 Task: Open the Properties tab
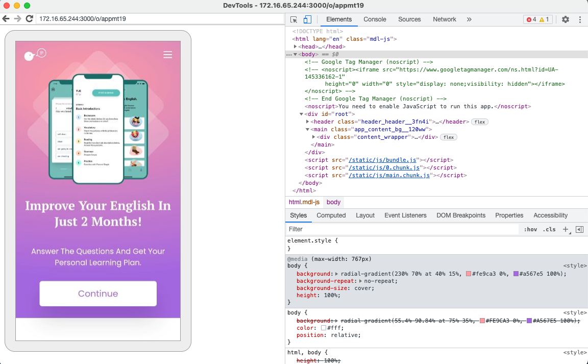(x=509, y=215)
